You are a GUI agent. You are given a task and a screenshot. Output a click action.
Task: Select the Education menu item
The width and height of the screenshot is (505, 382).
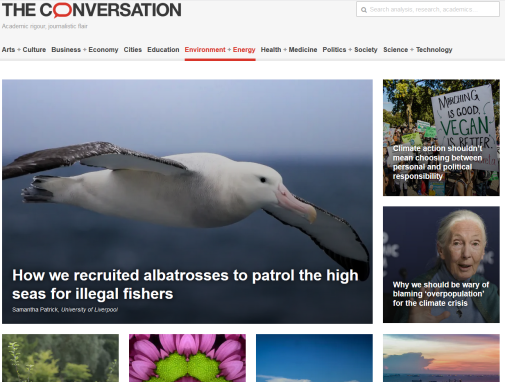pyautogui.click(x=163, y=50)
